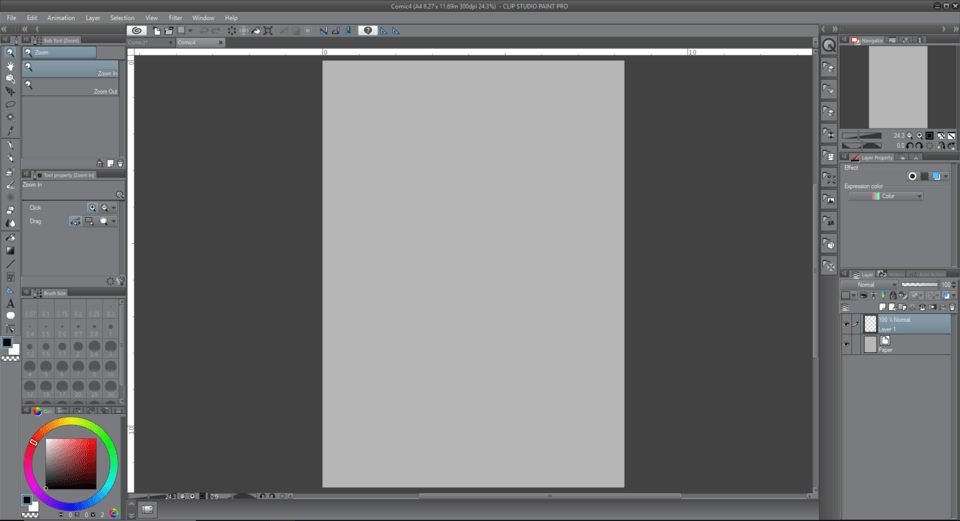Image resolution: width=960 pixels, height=521 pixels.
Task: Select the Hand move tool
Action: click(x=11, y=66)
